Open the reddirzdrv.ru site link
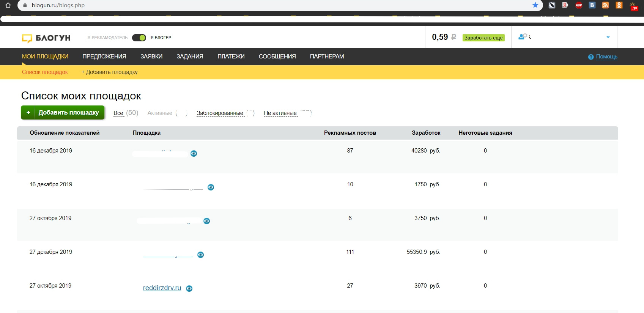The width and height of the screenshot is (644, 313). pos(162,288)
